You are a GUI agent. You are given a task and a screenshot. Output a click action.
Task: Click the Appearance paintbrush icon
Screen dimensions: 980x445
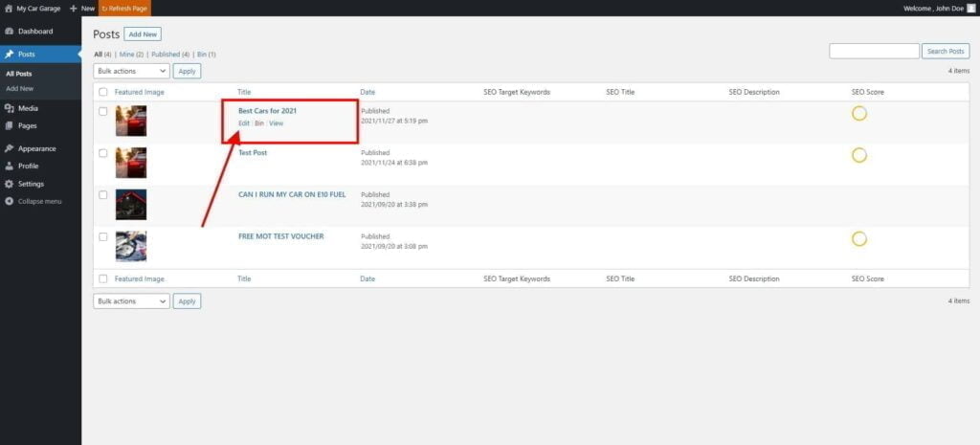[x=9, y=148]
